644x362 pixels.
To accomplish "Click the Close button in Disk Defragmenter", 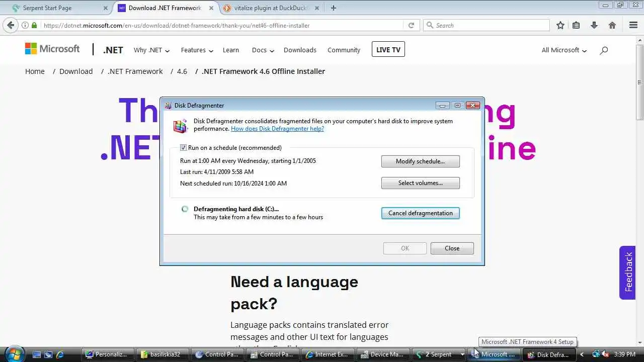I will pyautogui.click(x=452, y=248).
